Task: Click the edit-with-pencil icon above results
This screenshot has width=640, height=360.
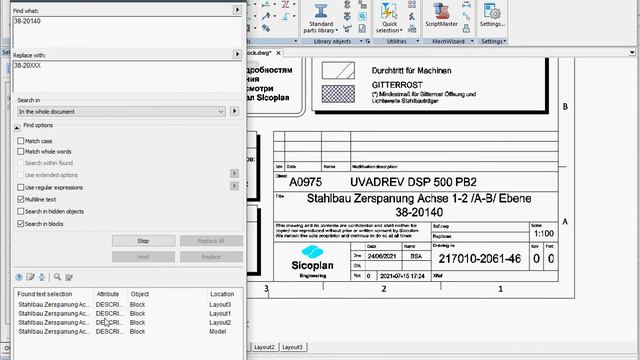Action: coord(30,277)
